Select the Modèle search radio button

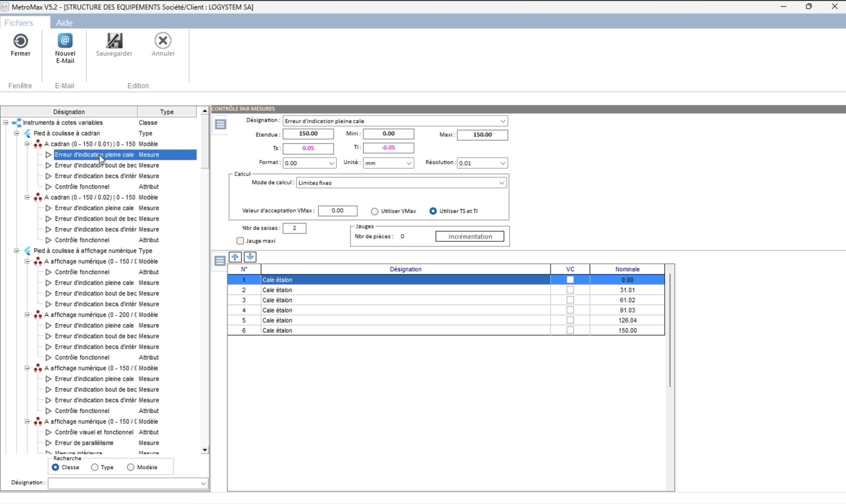[x=131, y=467]
